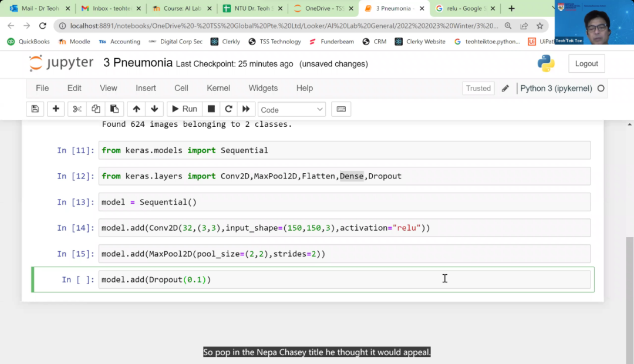Click the In [15] MaxPool2D code cell
Viewport: 634px width, 364px height.
pos(345,254)
